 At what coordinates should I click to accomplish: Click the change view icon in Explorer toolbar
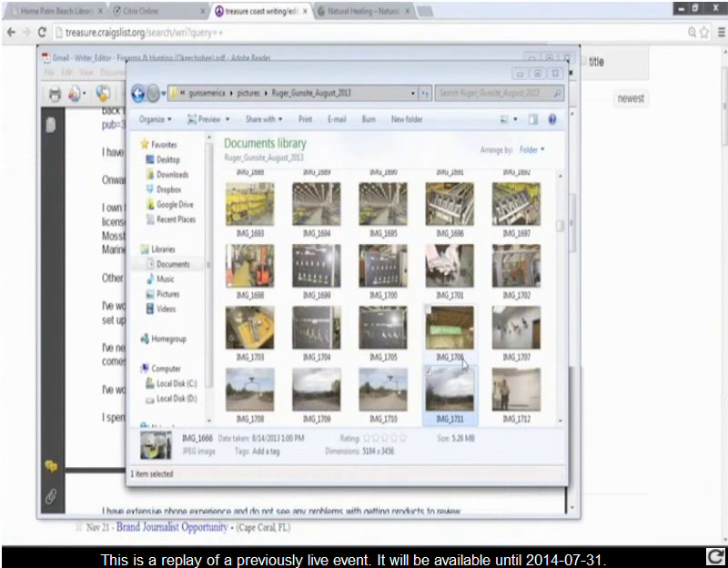pos(504,119)
